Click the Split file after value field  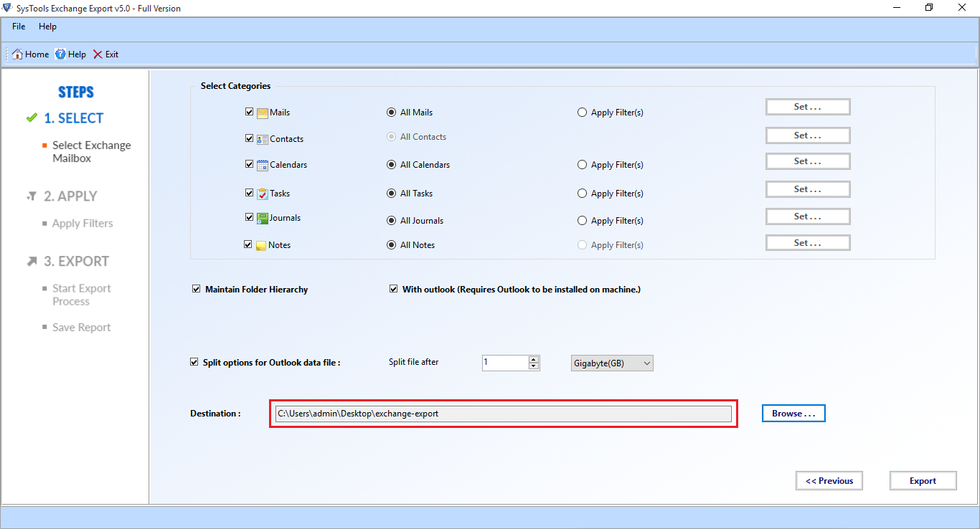pyautogui.click(x=505, y=363)
